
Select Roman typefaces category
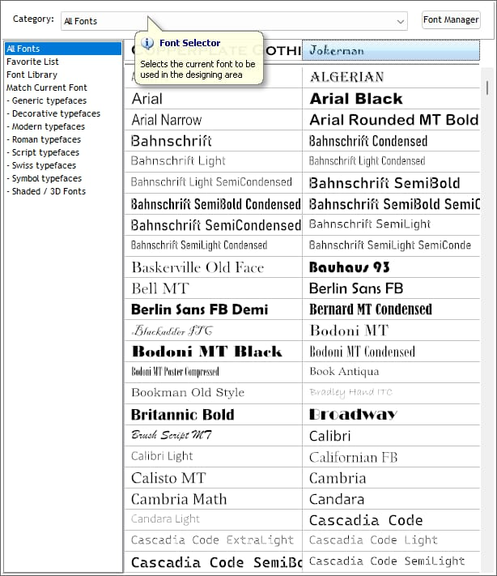point(44,139)
